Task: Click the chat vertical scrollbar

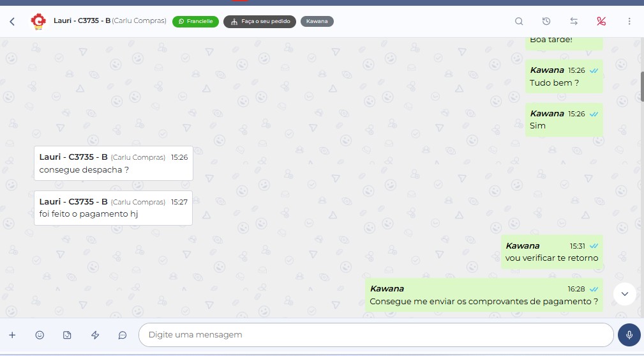Action: coord(641,86)
